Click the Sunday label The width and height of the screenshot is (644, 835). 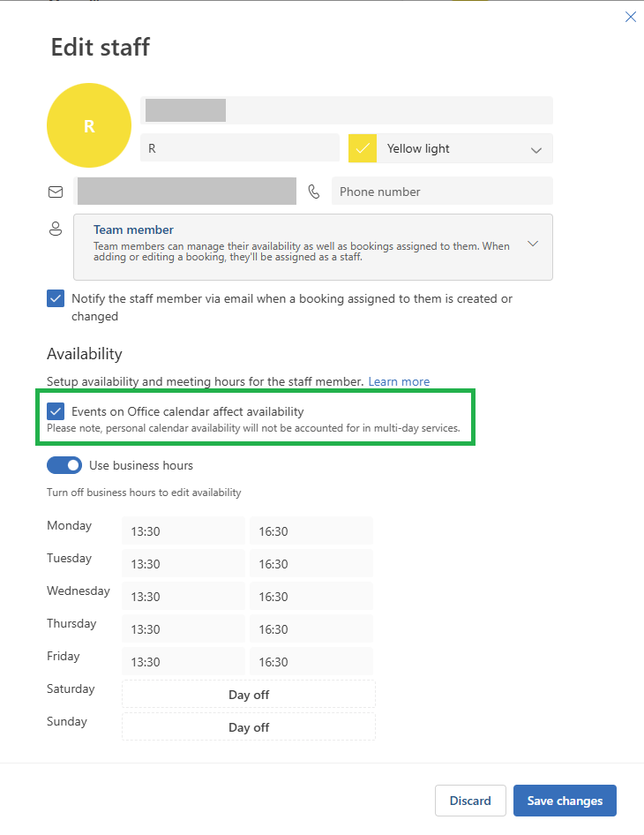click(x=67, y=721)
